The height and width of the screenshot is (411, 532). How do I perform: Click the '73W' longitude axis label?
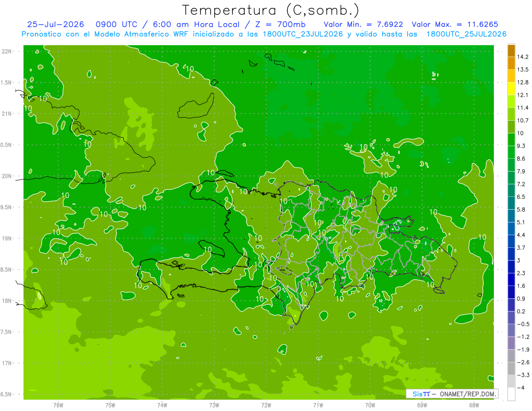click(214, 405)
